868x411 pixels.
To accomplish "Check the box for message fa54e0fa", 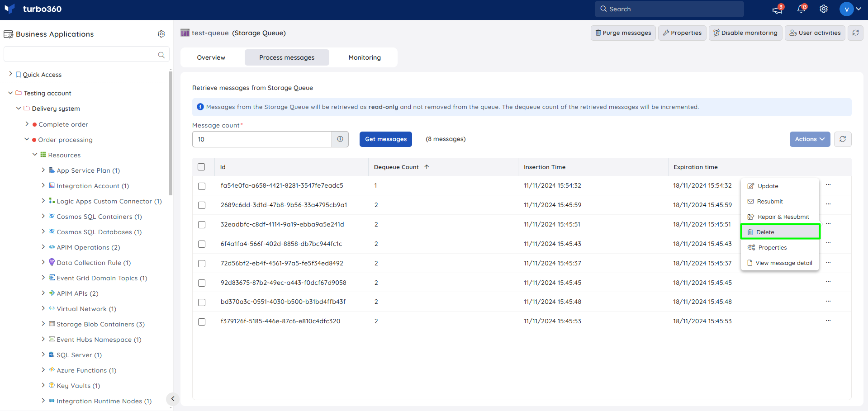I will (x=202, y=186).
